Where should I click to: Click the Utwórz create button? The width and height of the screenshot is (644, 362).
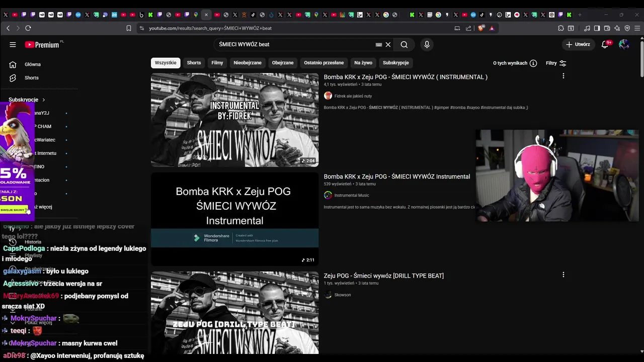tap(578, 44)
